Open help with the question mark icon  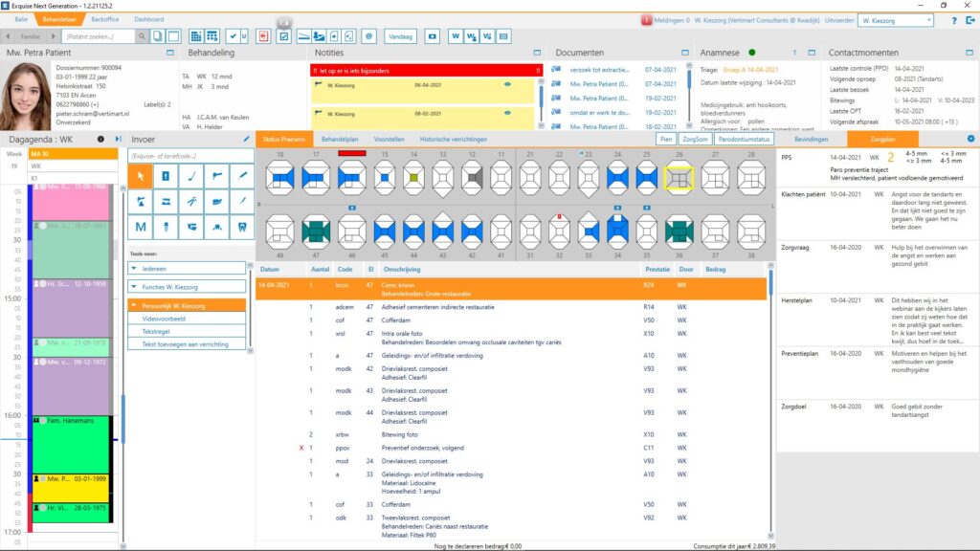pos(954,21)
